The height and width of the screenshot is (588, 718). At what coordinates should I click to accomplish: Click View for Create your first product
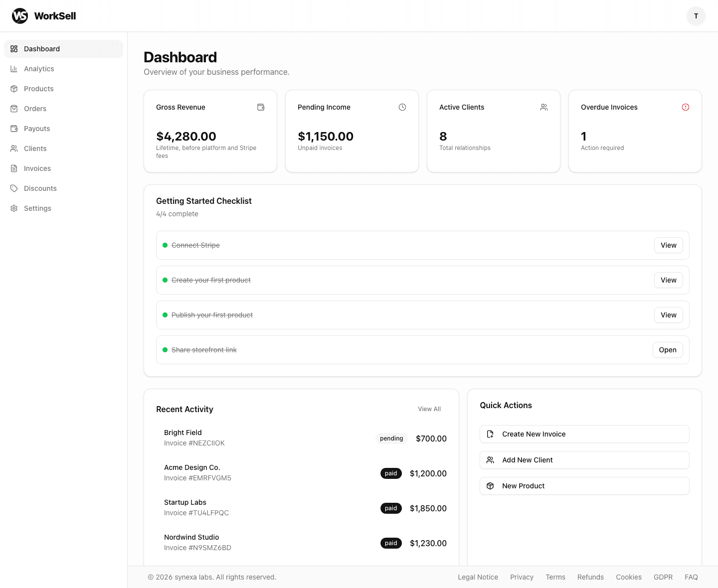click(x=669, y=280)
